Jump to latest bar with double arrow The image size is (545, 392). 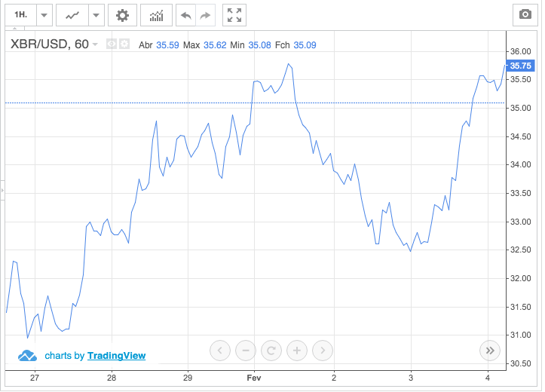point(489,350)
